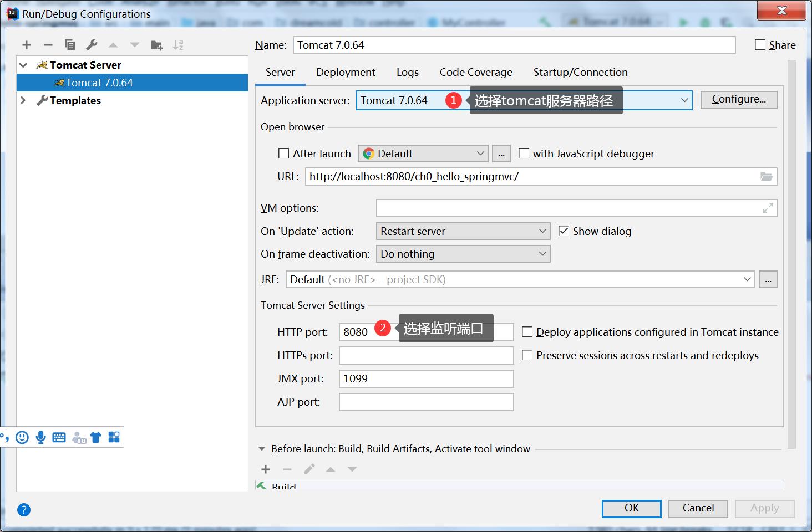Remove selected configuration with minus icon
Screen dimensions: 812x532
[48, 45]
